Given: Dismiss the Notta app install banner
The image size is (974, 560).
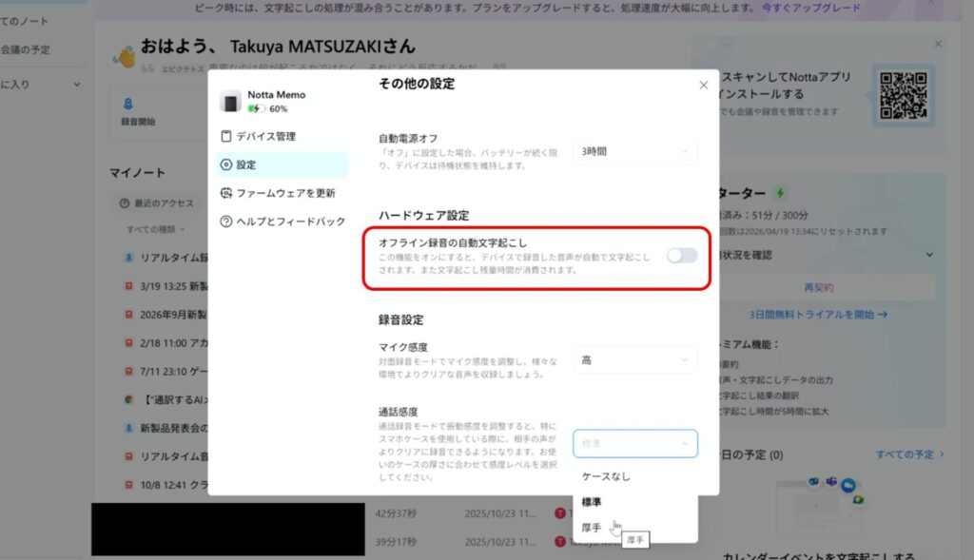Looking at the screenshot, I should [x=938, y=44].
